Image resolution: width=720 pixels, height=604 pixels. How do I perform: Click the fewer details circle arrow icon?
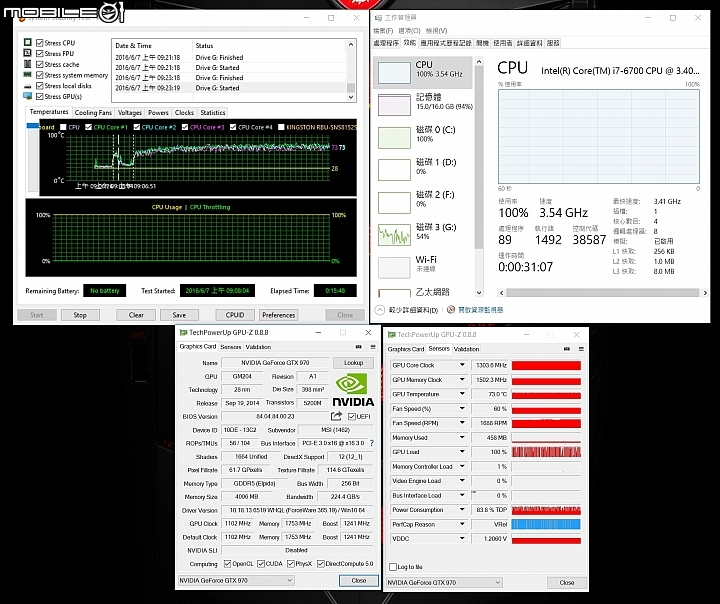379,310
